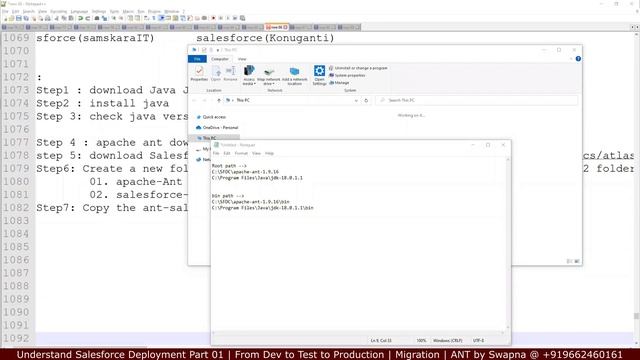640x360 pixels.
Task: Click Manage in Explorer ribbon
Action: pos(339,83)
